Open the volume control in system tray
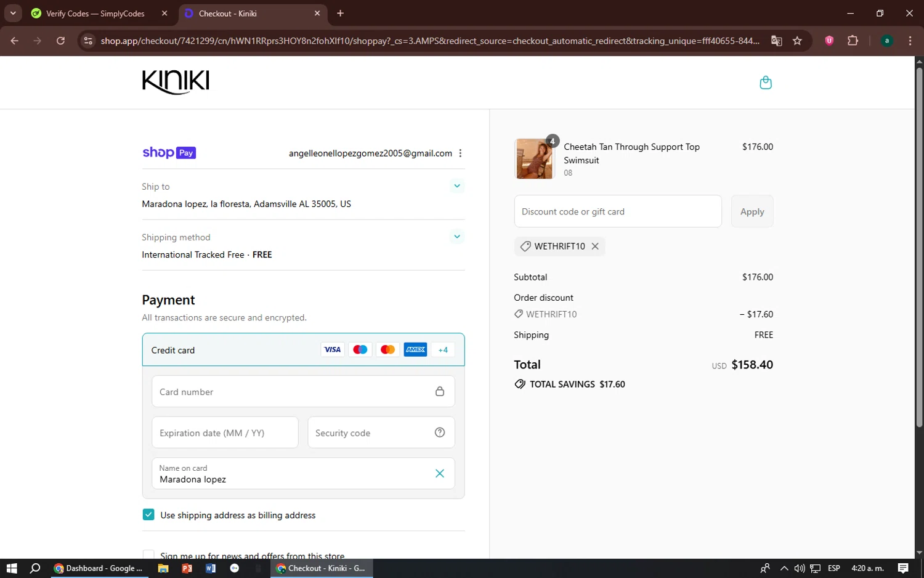Viewport: 924px width, 578px height. (800, 568)
